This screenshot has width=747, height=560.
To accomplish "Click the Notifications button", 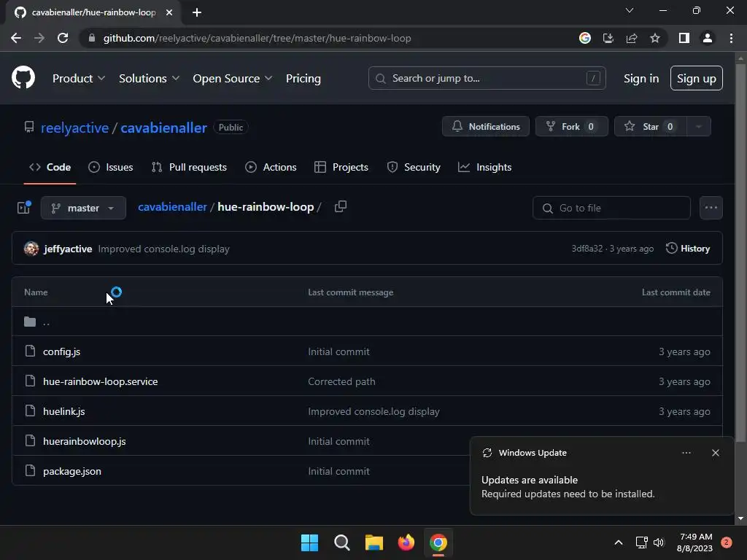I will coord(485,126).
